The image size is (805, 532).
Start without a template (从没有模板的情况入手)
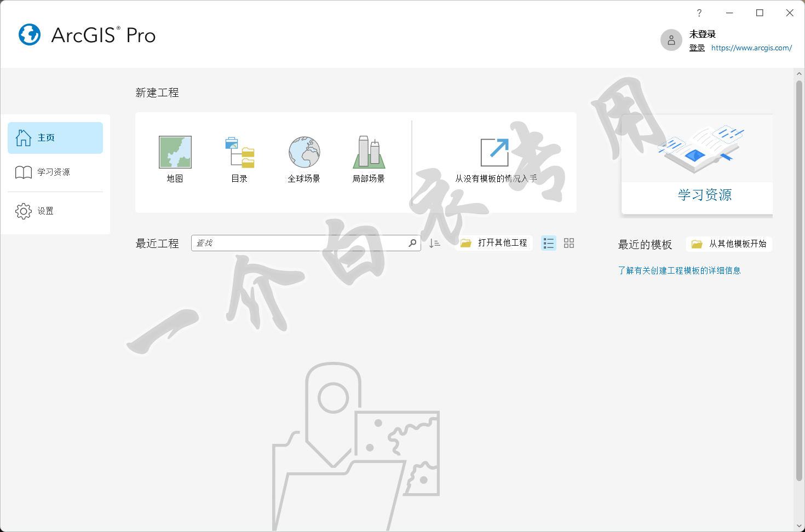coord(496,159)
